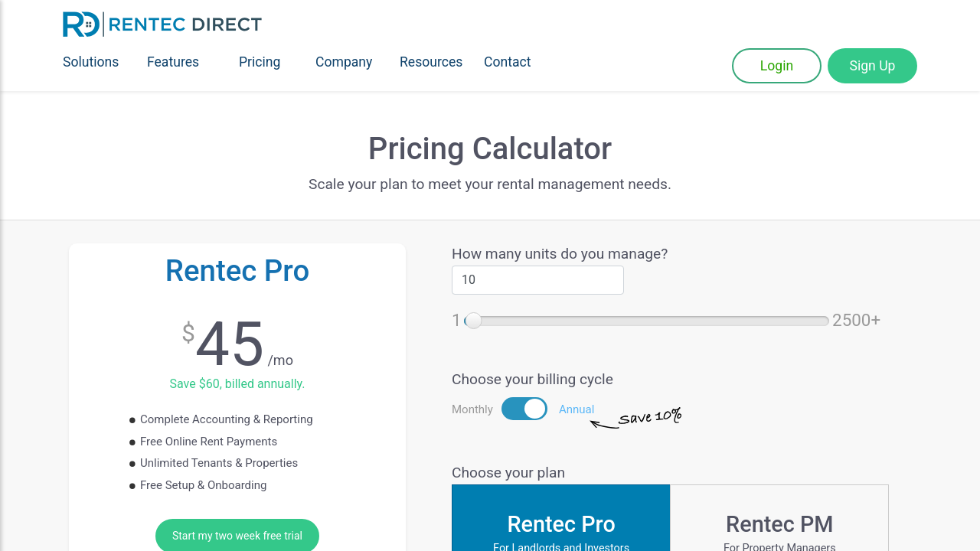The image size is (980, 551).
Task: Click the Annual billing label
Action: [x=577, y=409]
